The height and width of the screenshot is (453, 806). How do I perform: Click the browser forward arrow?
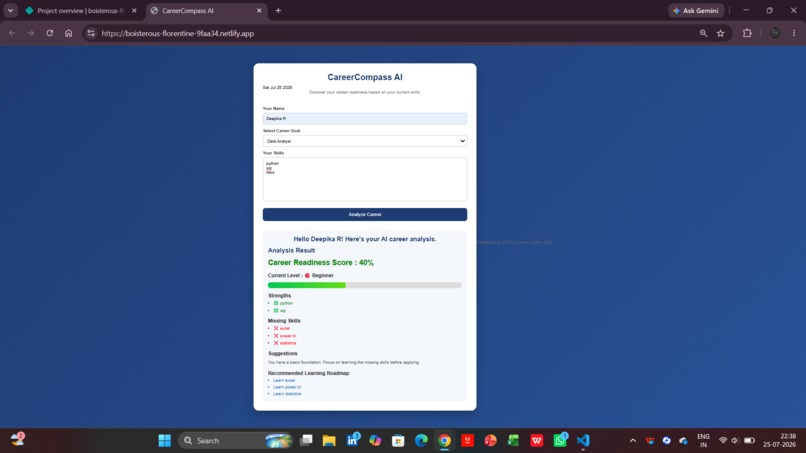[31, 33]
